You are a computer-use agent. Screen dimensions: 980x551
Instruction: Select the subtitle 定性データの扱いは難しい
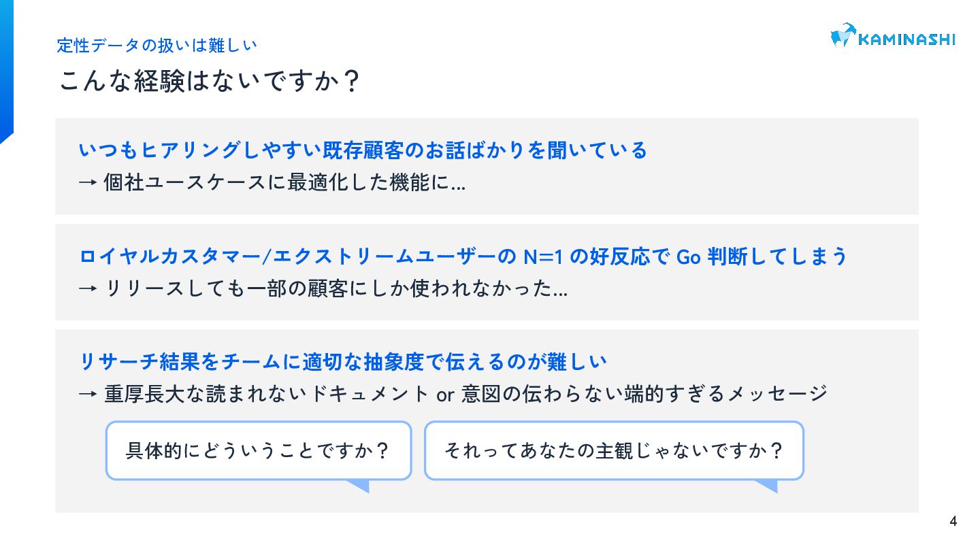click(157, 46)
